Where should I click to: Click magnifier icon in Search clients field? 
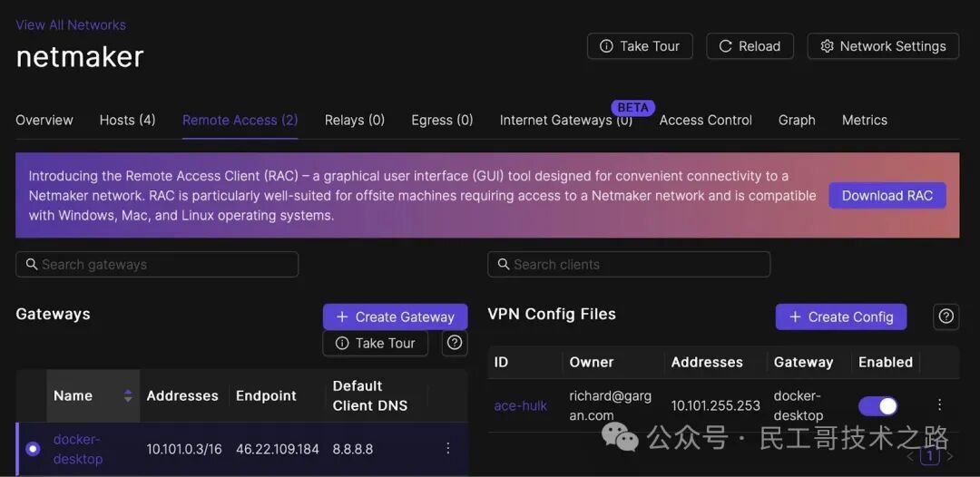point(503,265)
